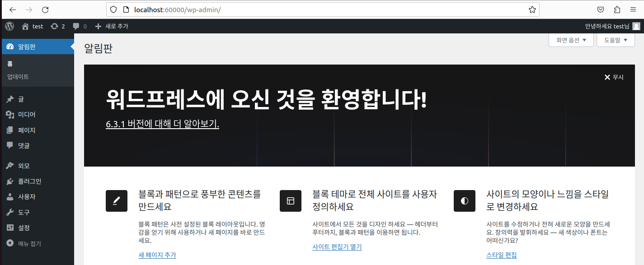Click the 사이트 편집기 열기 link

[337, 247]
